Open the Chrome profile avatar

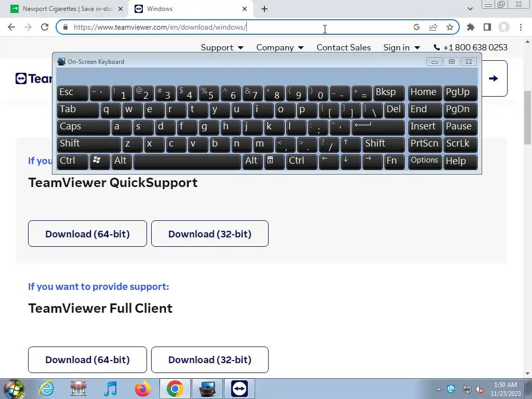(x=504, y=27)
